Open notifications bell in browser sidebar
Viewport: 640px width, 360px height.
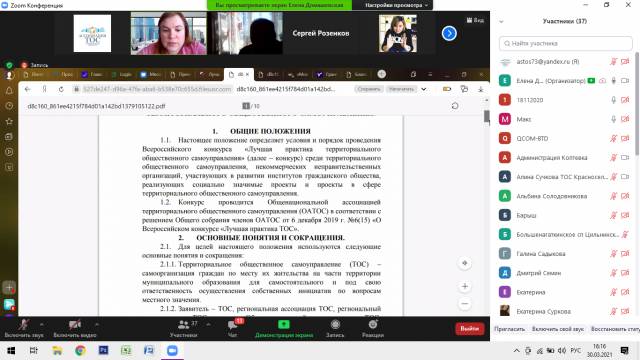[9, 91]
